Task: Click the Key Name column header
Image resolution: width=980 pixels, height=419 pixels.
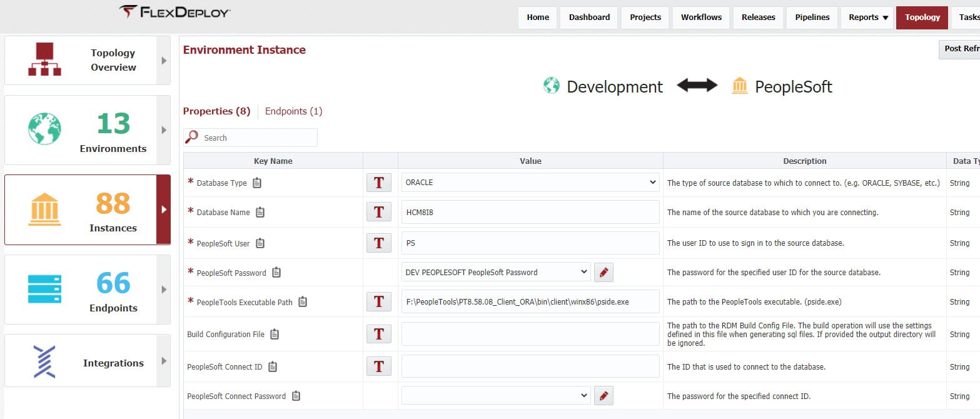Action: point(273,161)
